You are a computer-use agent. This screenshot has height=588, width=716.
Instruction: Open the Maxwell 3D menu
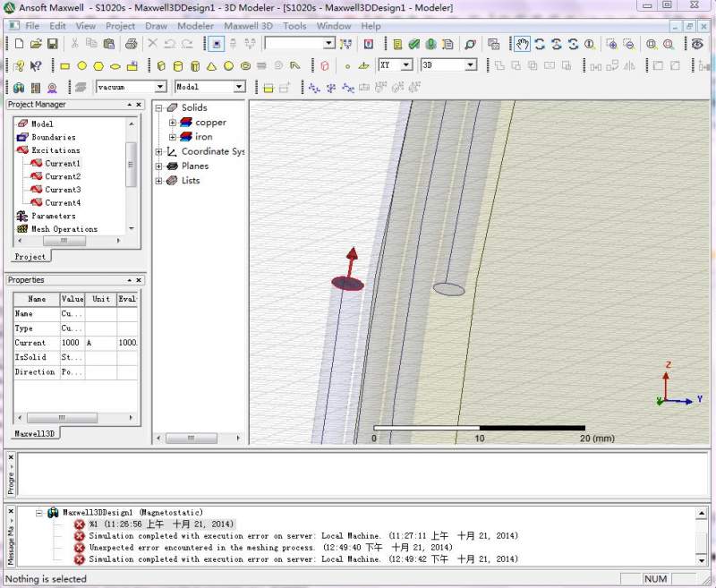click(x=248, y=26)
